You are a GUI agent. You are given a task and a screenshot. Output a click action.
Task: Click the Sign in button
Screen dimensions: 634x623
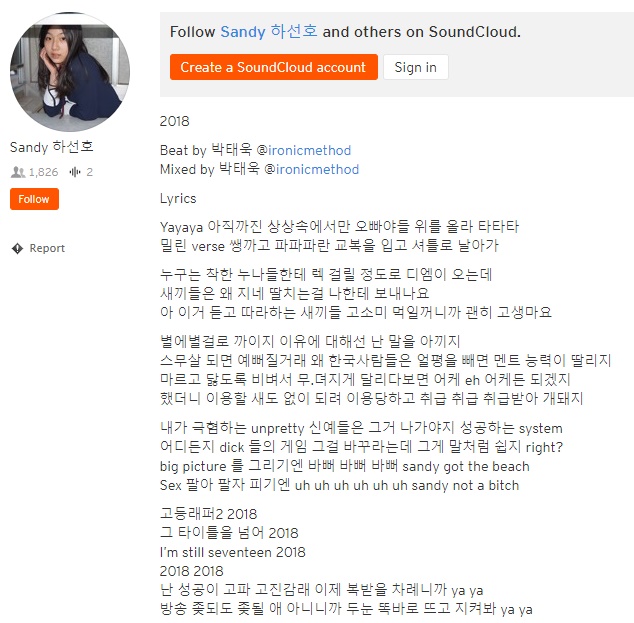416,67
